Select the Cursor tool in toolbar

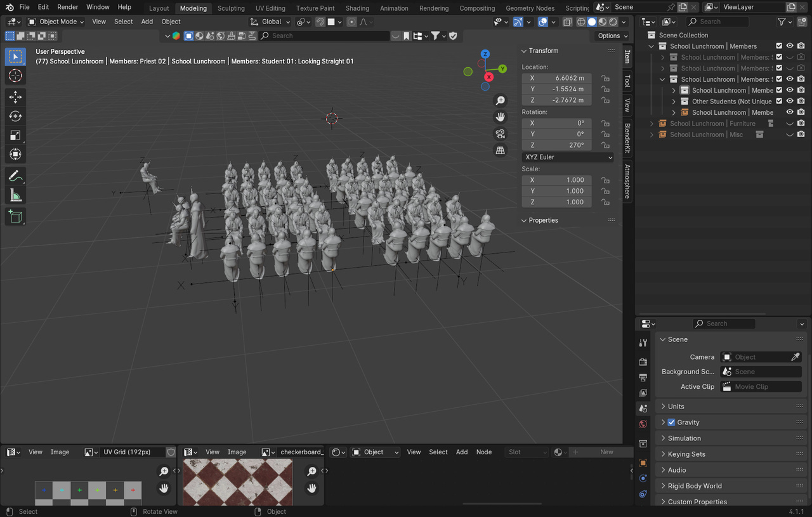(x=16, y=76)
